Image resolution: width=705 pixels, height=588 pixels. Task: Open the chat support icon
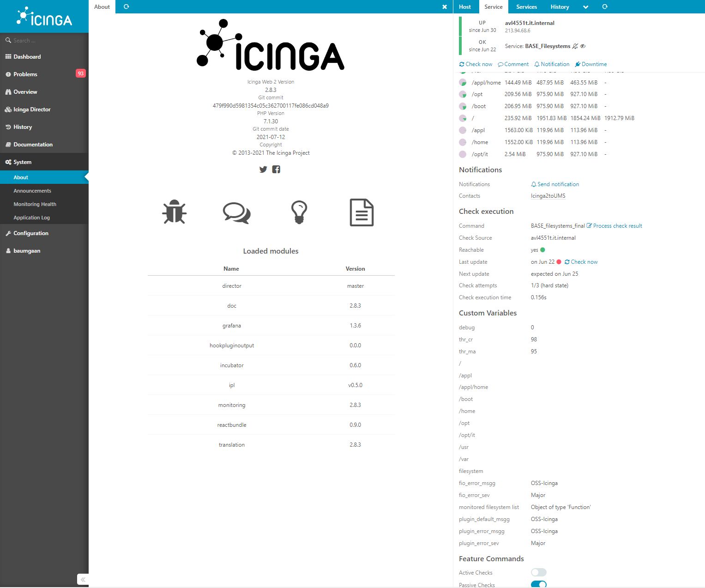click(236, 212)
